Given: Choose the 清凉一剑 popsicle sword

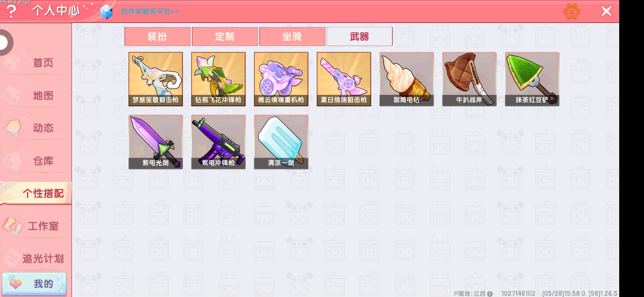Looking at the screenshot, I should pyautogui.click(x=281, y=142).
